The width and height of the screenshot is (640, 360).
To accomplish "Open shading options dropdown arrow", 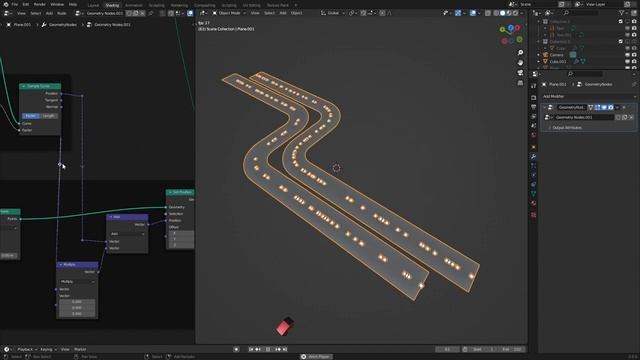I will tap(522, 13).
